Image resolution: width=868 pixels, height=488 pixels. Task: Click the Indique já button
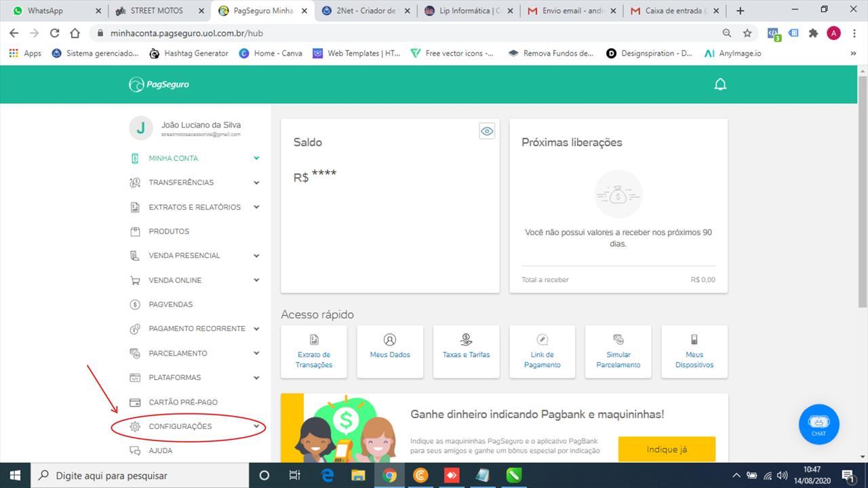tap(667, 449)
